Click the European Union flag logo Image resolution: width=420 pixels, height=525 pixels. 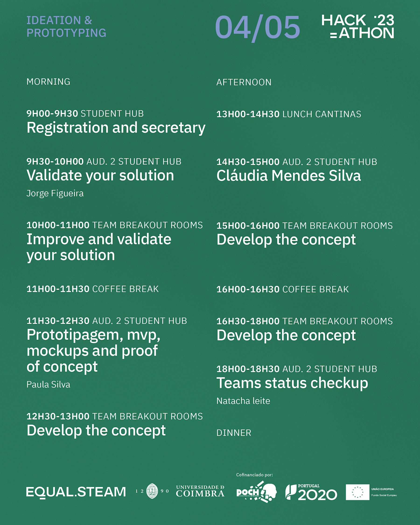click(x=357, y=492)
